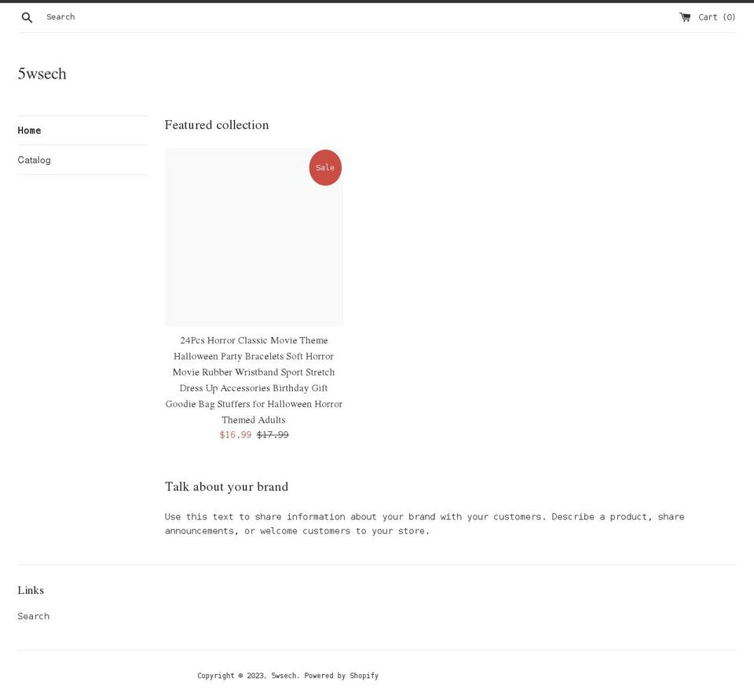754x700 pixels.
Task: Click the black bar at page top
Action: [x=377, y=2]
